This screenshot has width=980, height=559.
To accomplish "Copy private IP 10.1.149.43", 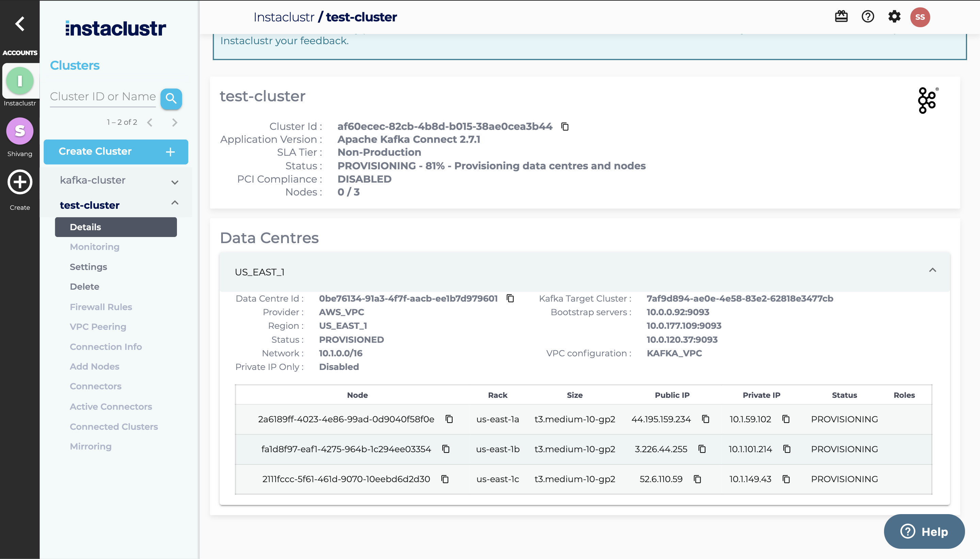I will point(786,479).
